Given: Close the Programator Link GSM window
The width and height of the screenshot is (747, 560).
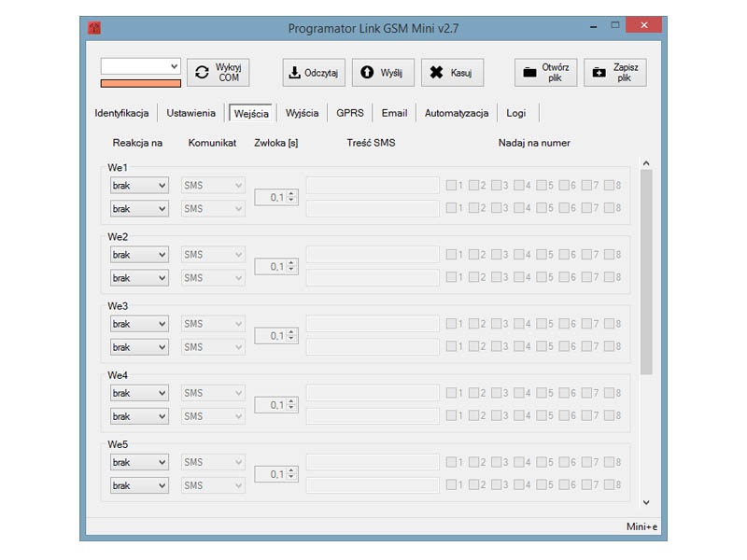Looking at the screenshot, I should click(643, 25).
